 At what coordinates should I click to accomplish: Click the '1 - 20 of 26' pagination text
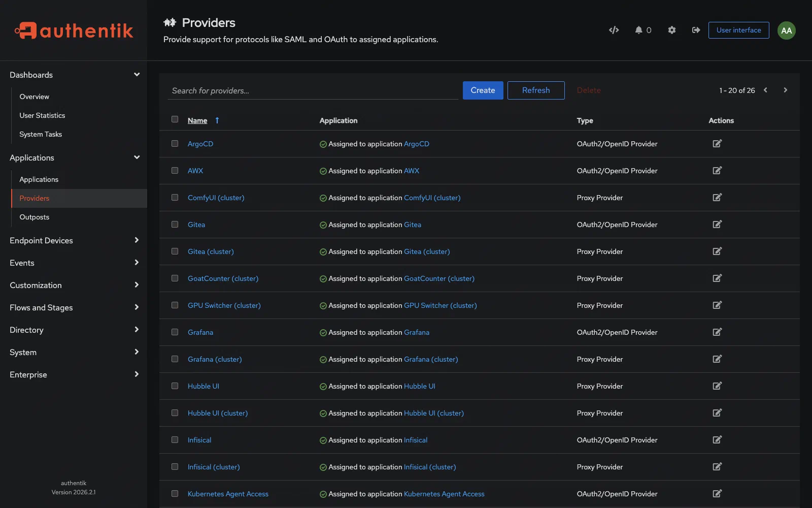pos(737,90)
